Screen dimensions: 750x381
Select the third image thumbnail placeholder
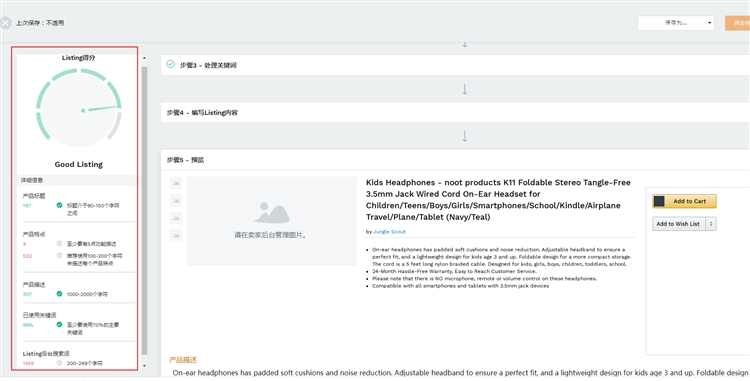click(176, 218)
